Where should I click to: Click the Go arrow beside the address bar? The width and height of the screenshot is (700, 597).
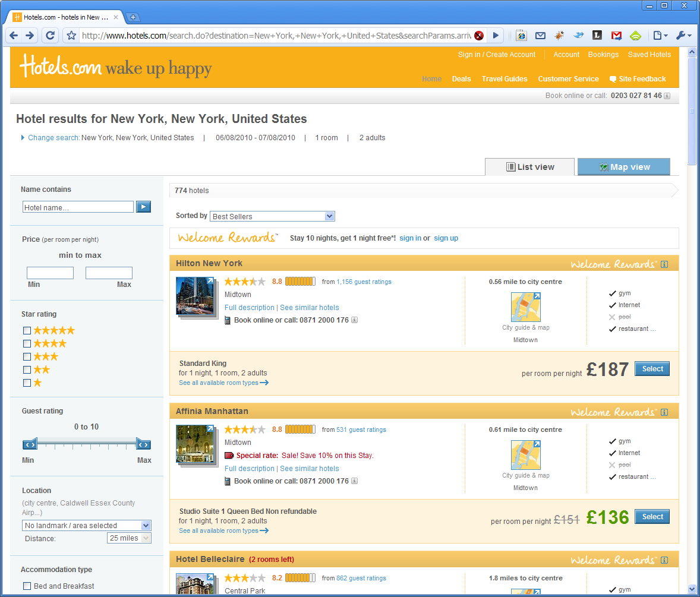coord(496,35)
